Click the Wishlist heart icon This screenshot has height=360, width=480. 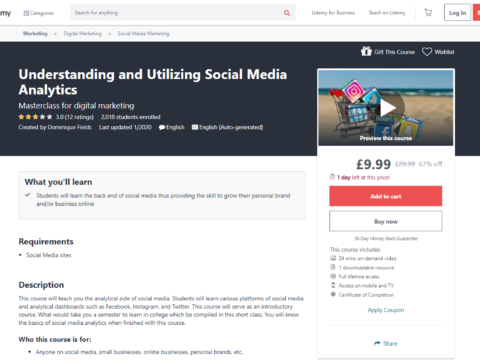(427, 52)
